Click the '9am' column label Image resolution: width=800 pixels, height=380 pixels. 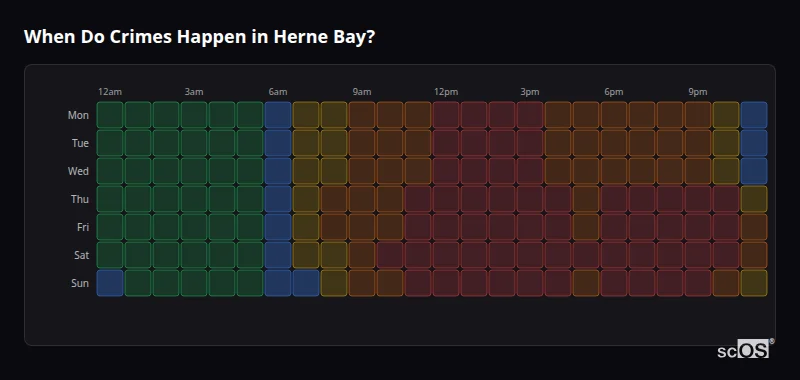pos(362,92)
